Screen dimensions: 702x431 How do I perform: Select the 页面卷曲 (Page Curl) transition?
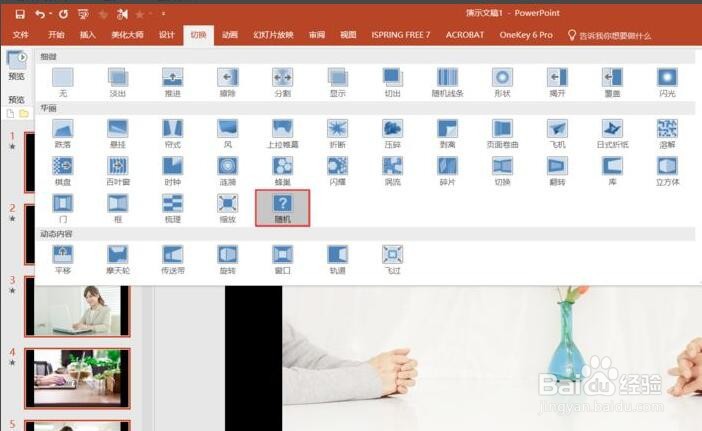coord(502,134)
